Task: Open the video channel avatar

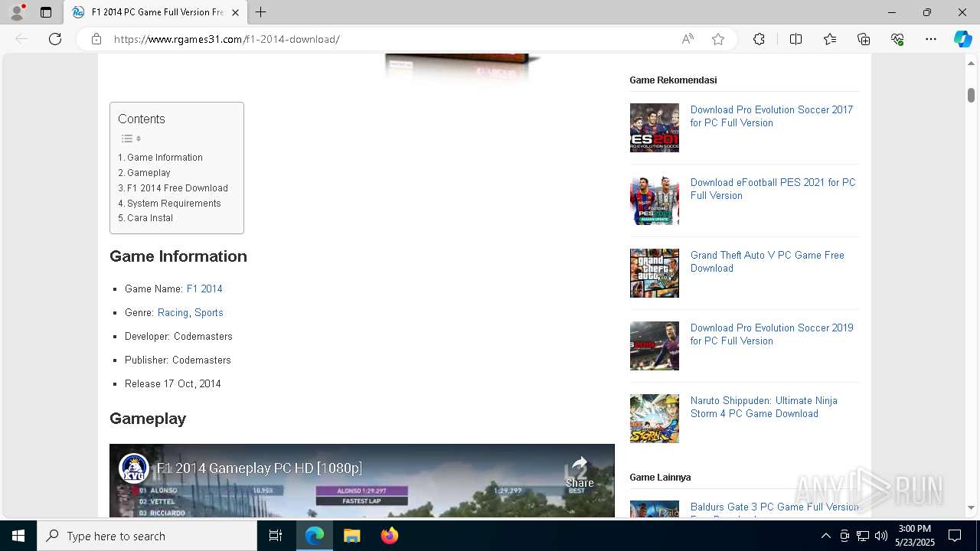Action: tap(134, 468)
